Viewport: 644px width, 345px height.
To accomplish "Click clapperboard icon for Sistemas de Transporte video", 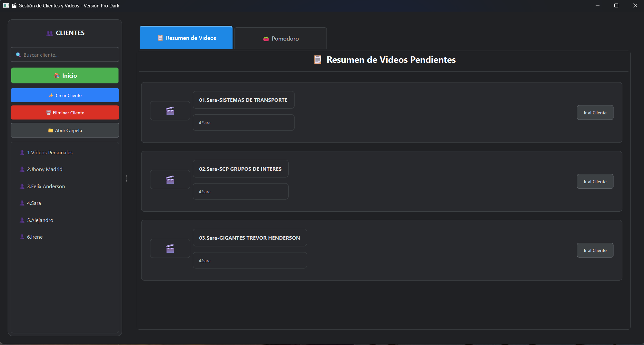I will (170, 111).
